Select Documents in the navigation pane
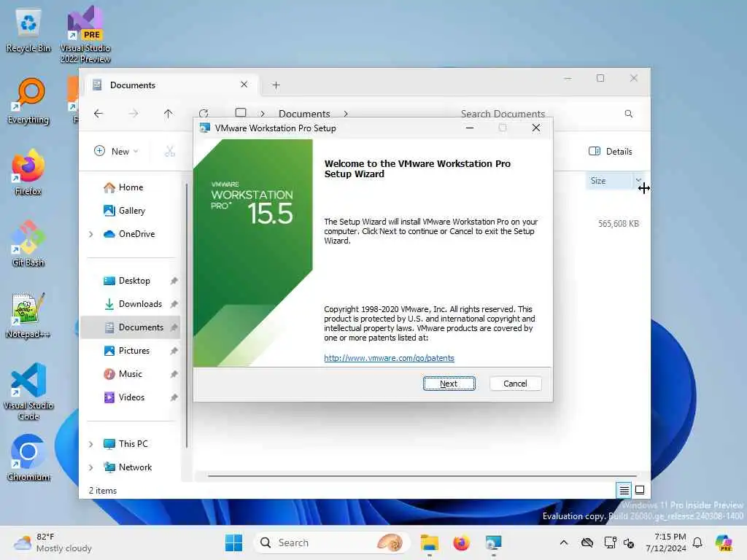The height and width of the screenshot is (560, 747). click(131, 327)
